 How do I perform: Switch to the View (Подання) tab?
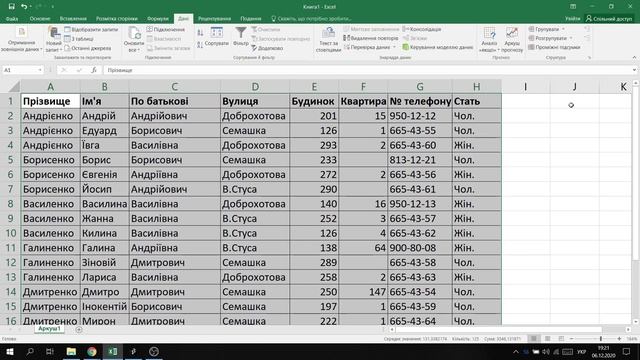[x=251, y=19]
